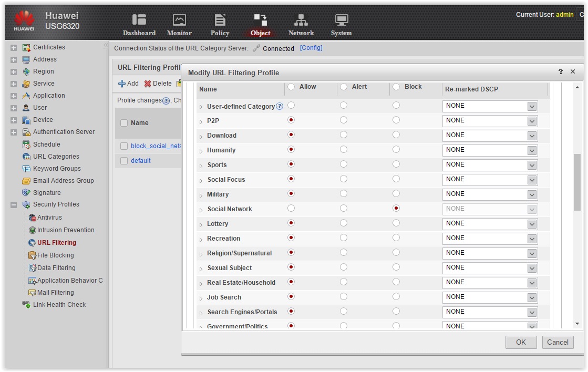This screenshot has height=372, width=588.
Task: Collapse the Security Profiles tree node
Action: [14, 205]
